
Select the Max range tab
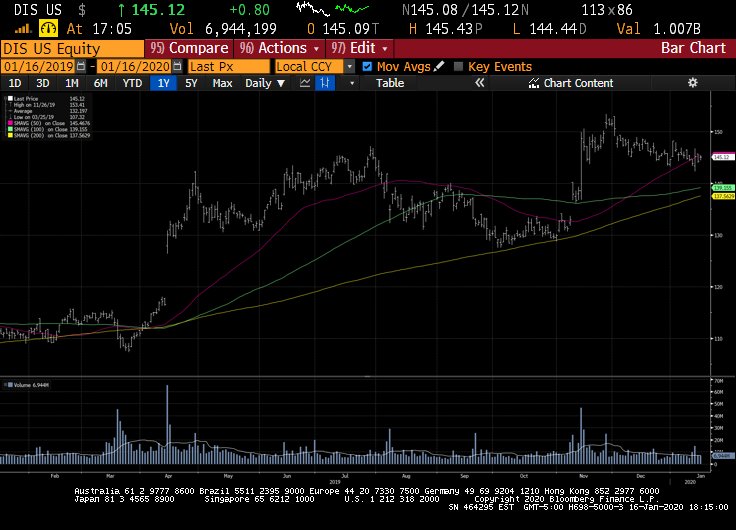pyautogui.click(x=222, y=83)
